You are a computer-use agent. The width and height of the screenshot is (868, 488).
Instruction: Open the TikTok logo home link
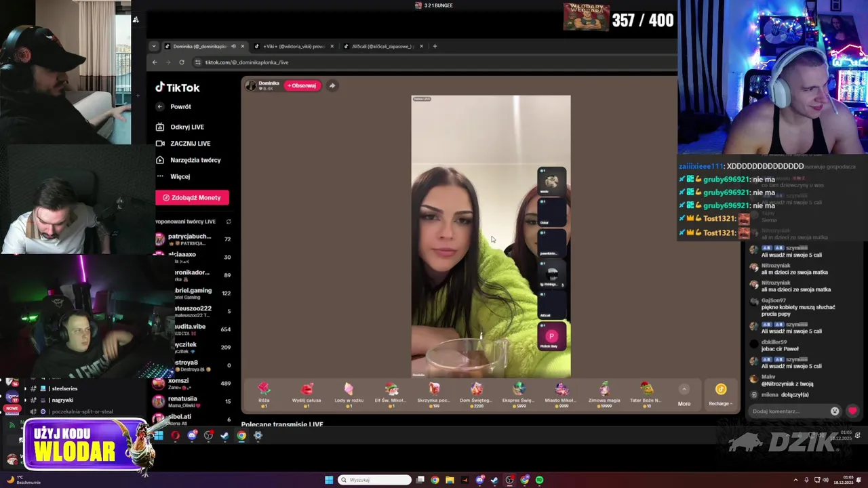[178, 87]
